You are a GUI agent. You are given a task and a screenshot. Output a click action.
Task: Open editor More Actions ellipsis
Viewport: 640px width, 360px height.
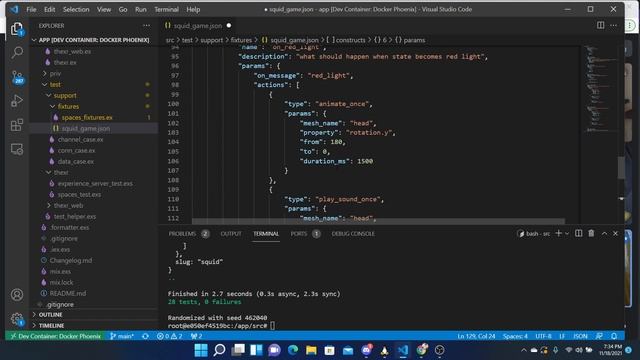(614, 25)
